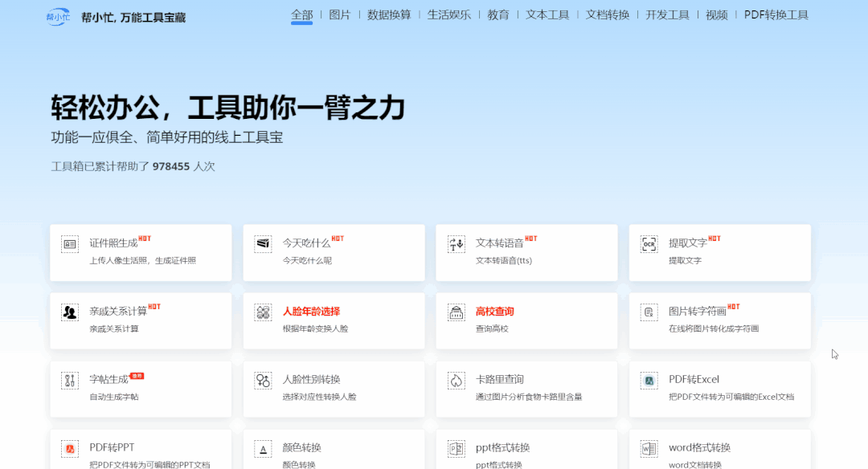Image resolution: width=868 pixels, height=469 pixels.
Task: Click the 今天吃什么 food icon
Action: point(262,243)
